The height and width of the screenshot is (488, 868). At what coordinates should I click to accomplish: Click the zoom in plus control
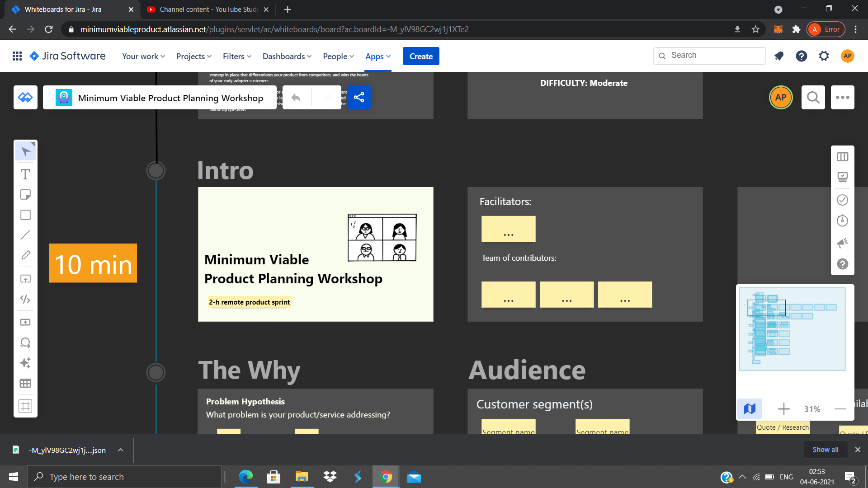point(783,409)
